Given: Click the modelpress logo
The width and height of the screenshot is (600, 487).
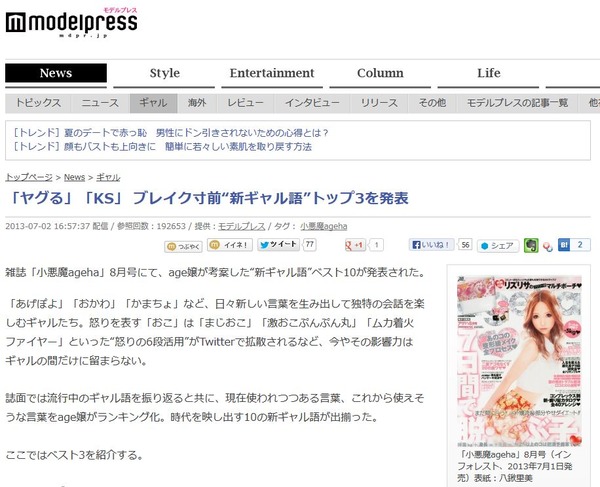Looking at the screenshot, I should [x=71, y=23].
